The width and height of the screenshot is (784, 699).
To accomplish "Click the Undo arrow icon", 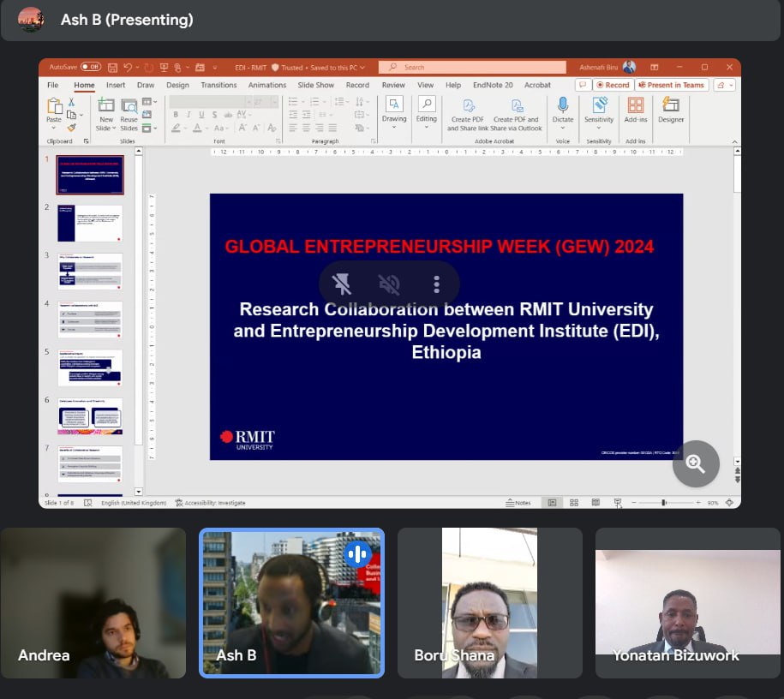I will pyautogui.click(x=128, y=68).
